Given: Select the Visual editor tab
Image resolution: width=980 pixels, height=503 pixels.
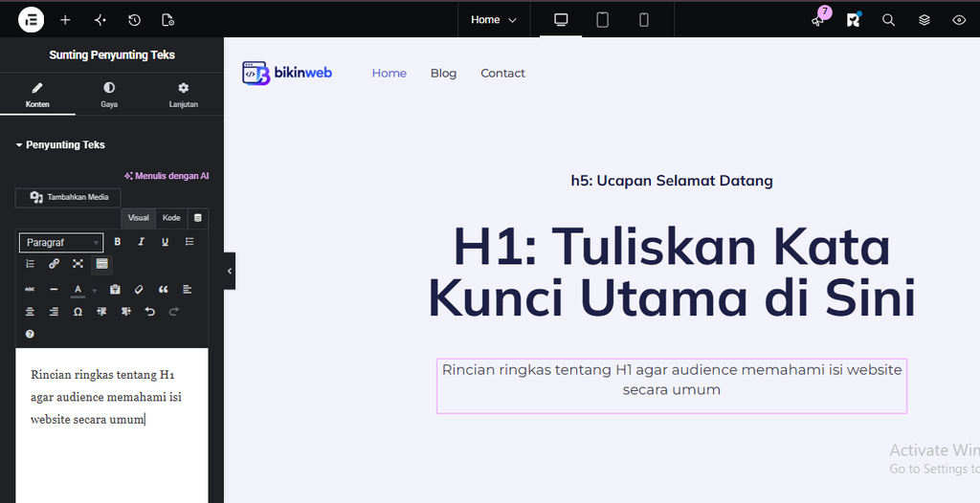Looking at the screenshot, I should 138,218.
